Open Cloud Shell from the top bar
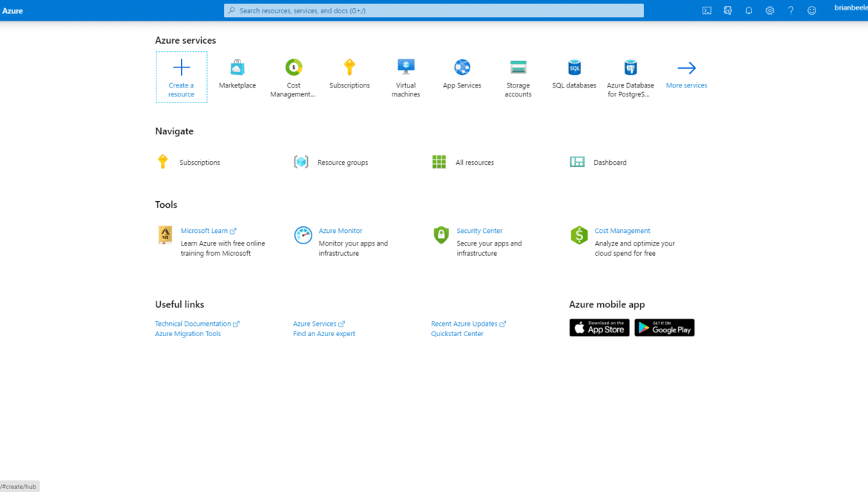 (707, 10)
